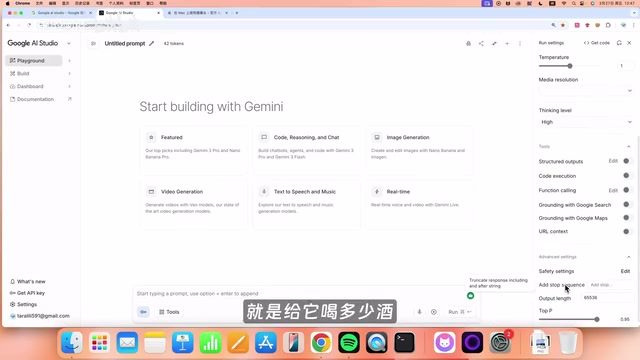Open the Thinking level High dropdown
This screenshot has height=360, width=640.
(x=586, y=122)
